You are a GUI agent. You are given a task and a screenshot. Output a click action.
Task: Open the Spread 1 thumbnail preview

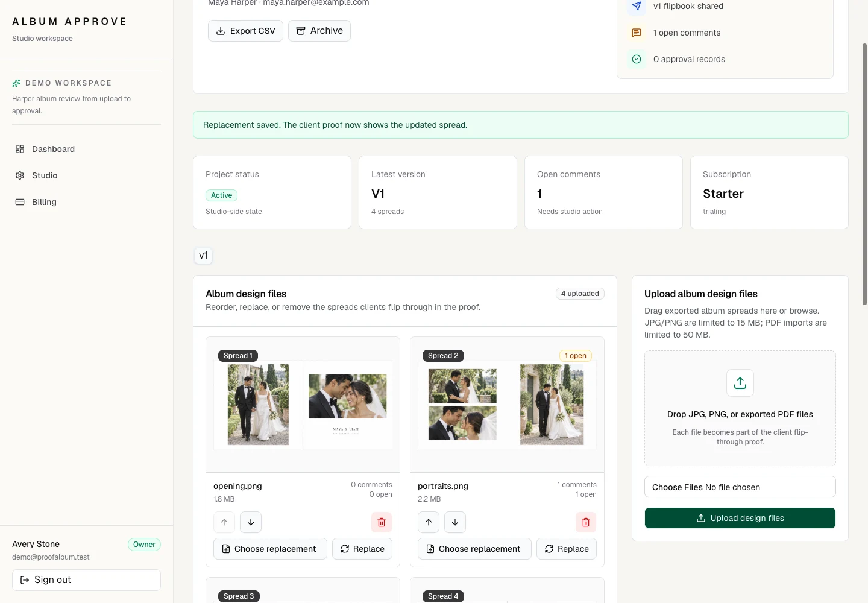303,405
